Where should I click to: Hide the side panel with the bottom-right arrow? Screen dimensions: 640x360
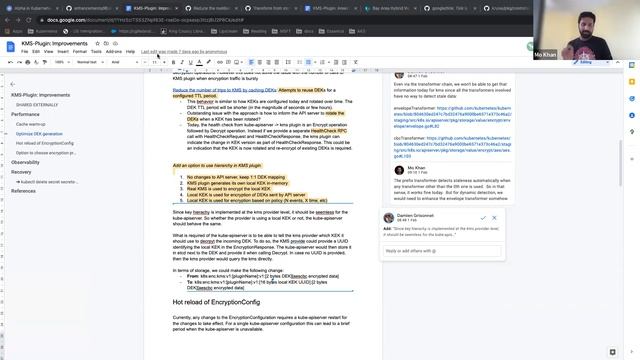[x=632, y=351]
